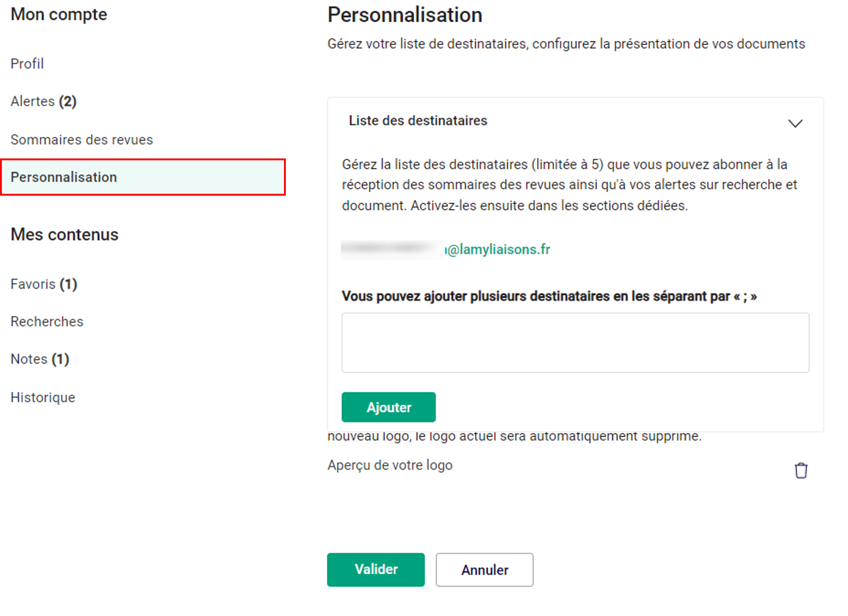The height and width of the screenshot is (616, 848).
Task: Open the Notes section
Action: [x=39, y=359]
